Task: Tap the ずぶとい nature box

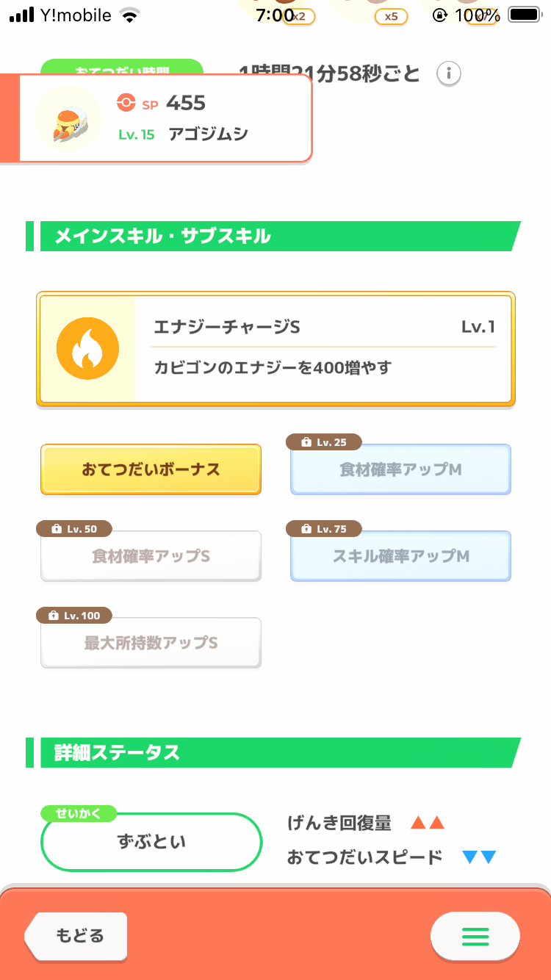Action: tap(151, 842)
